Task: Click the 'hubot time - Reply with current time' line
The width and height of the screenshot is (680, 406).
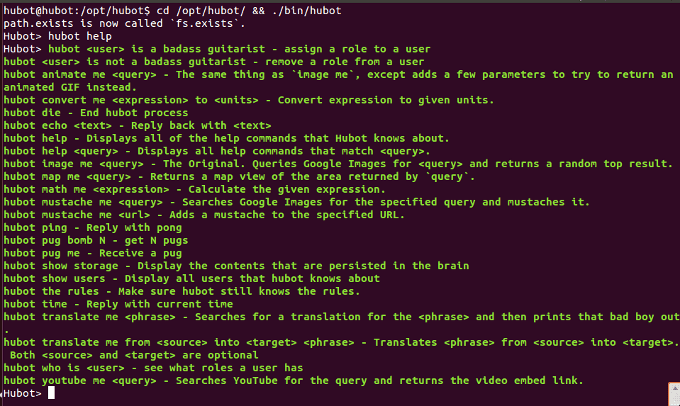Action: click(118, 304)
